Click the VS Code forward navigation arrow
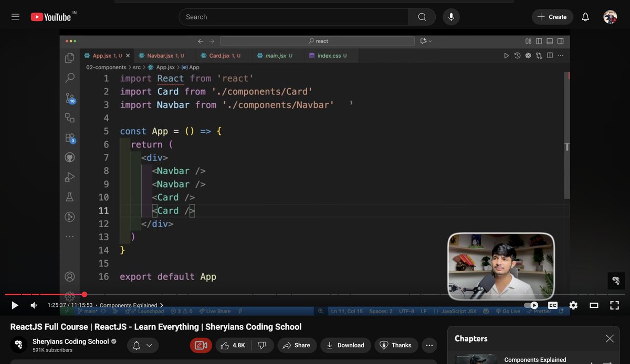630x364 pixels. pyautogui.click(x=212, y=41)
